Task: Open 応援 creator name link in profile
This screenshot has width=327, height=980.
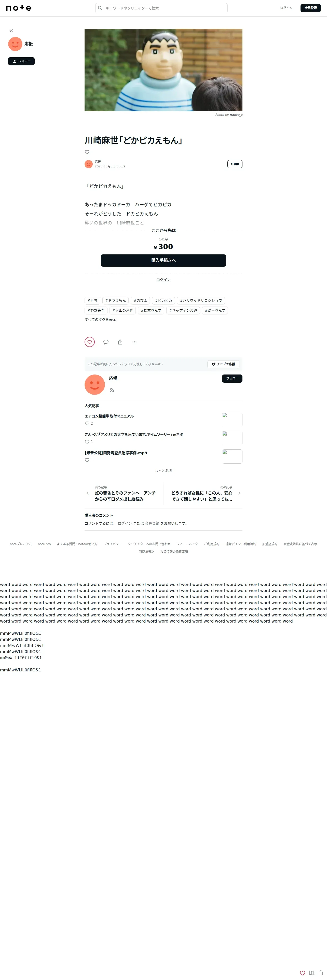Action: [113, 379]
